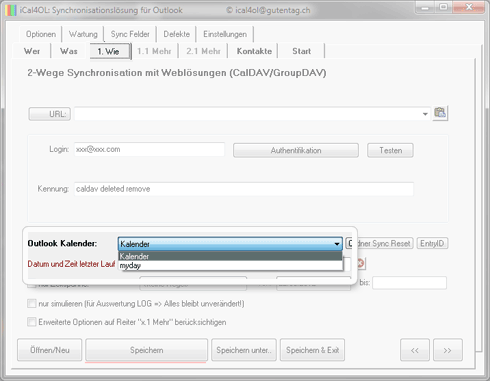The width and height of the screenshot is (490, 381).
Task: Switch to the Kontakte tab
Action: (x=254, y=51)
